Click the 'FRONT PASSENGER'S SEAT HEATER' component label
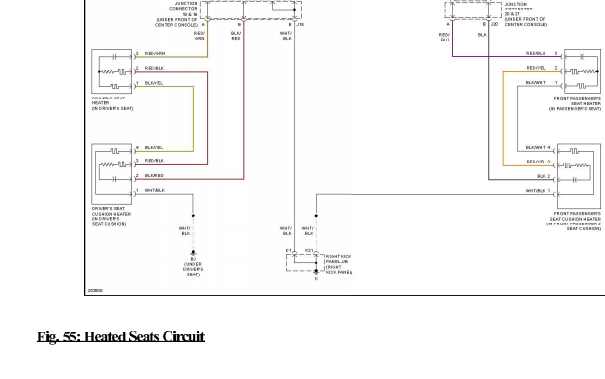The width and height of the screenshot is (605, 379). [577, 101]
